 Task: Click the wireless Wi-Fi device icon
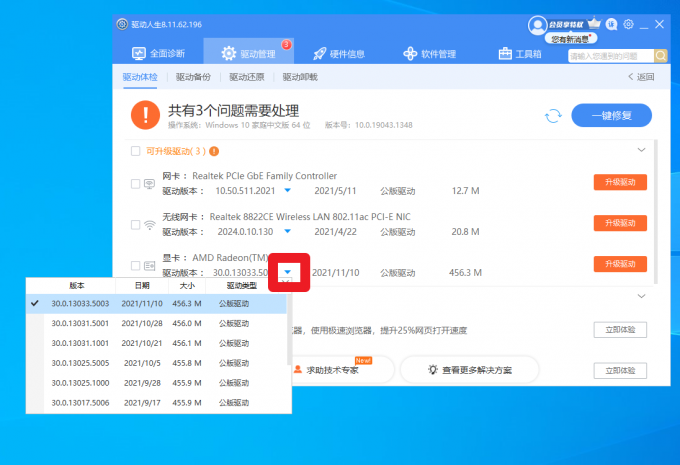click(x=150, y=225)
